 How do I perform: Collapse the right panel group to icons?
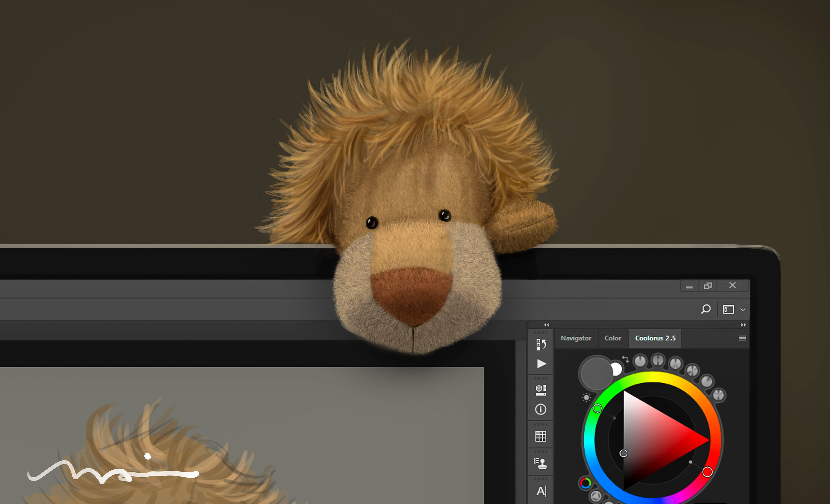coord(743,325)
